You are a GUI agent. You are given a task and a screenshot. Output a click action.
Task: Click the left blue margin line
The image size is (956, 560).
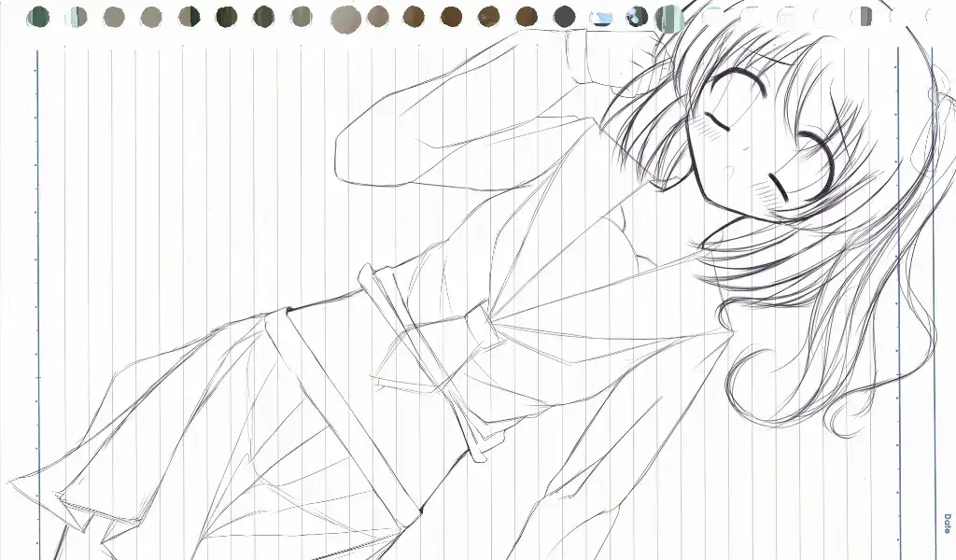pyautogui.click(x=37, y=280)
